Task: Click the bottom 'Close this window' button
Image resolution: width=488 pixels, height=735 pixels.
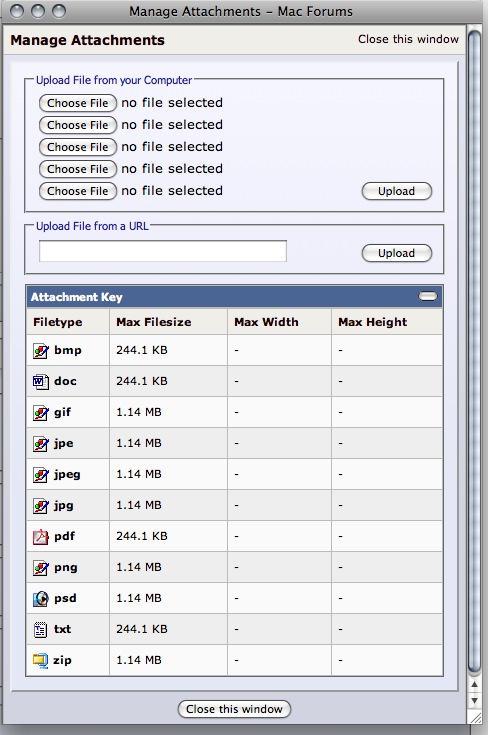Action: click(234, 709)
